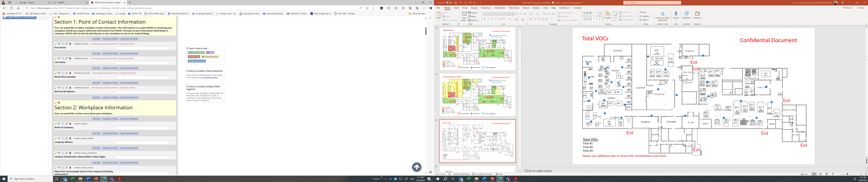
Task: Click Add Field below First Name
Action: pos(96,53)
